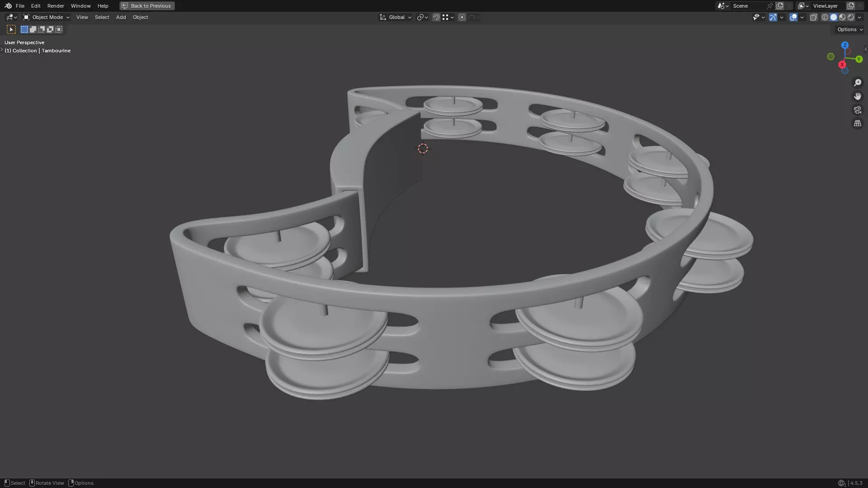Click the Back to Previous button
This screenshot has height=488, width=868.
tap(147, 6)
